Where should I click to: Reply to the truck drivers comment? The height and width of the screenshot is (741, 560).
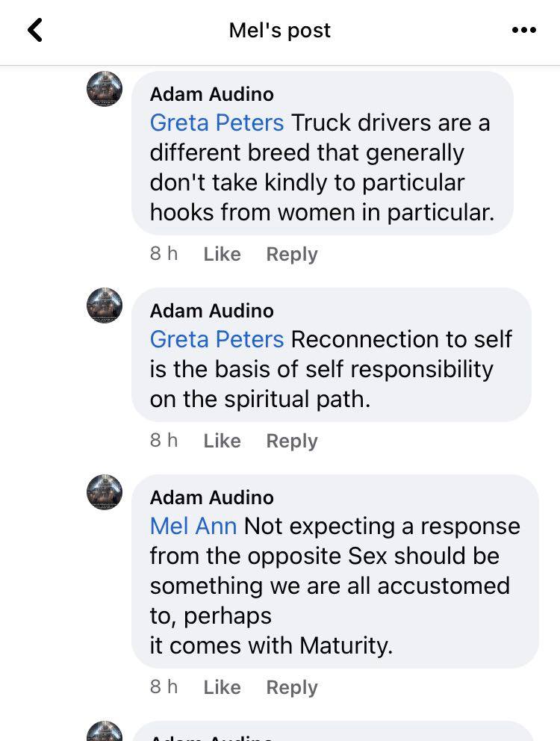click(x=292, y=254)
